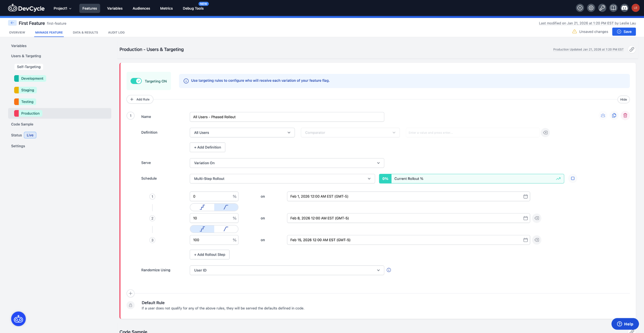Open the Serve Variation On dropdown

point(287,163)
